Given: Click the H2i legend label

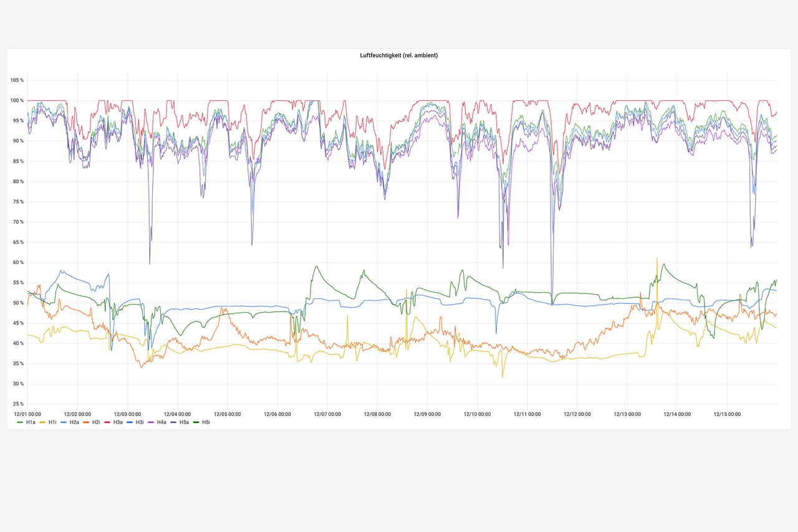Looking at the screenshot, I should point(96,422).
